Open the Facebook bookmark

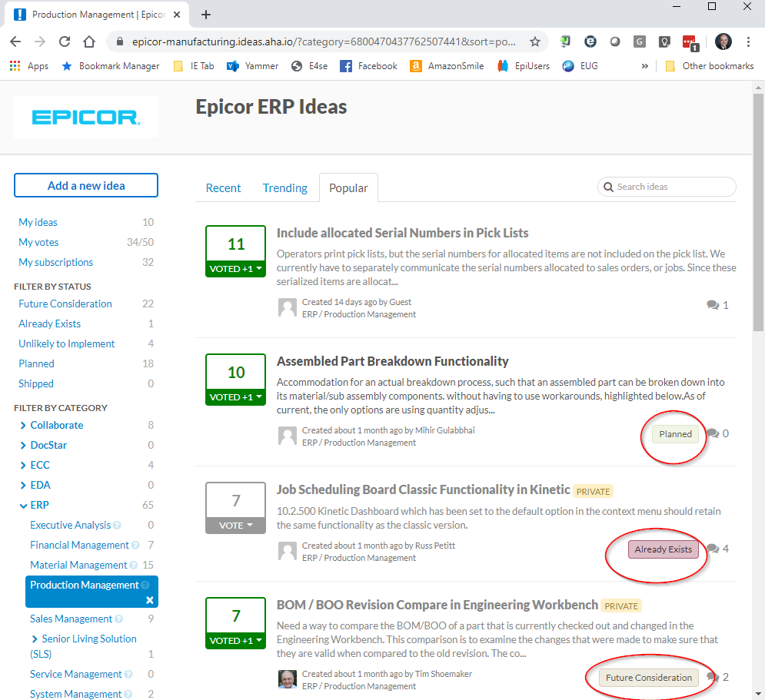(368, 66)
